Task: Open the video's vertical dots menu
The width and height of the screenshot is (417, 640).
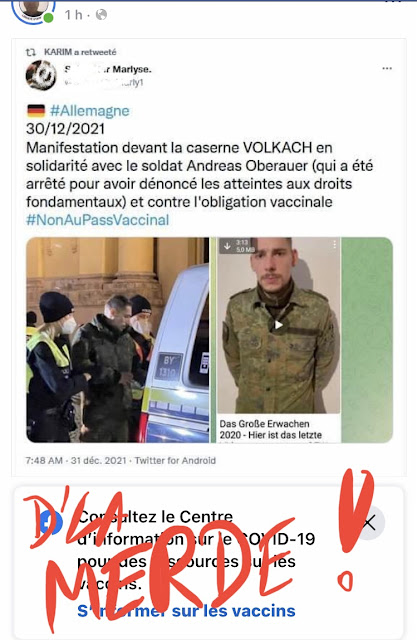Action: (x=335, y=244)
